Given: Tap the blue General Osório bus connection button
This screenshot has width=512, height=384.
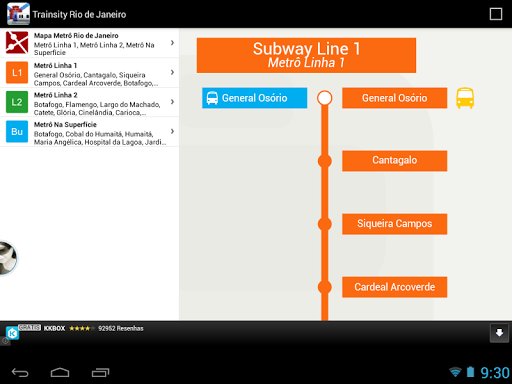Looking at the screenshot, I should point(254,98).
